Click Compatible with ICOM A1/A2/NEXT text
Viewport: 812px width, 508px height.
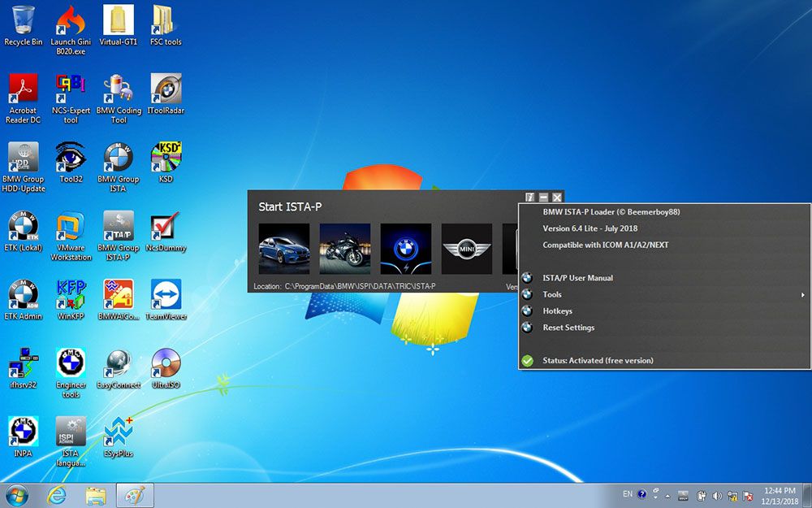[x=606, y=245]
